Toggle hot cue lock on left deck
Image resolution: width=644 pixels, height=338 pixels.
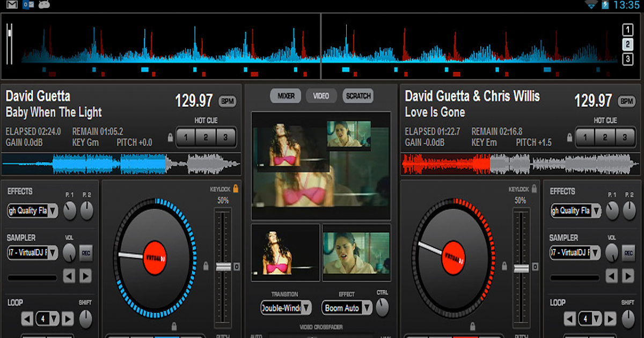171,137
